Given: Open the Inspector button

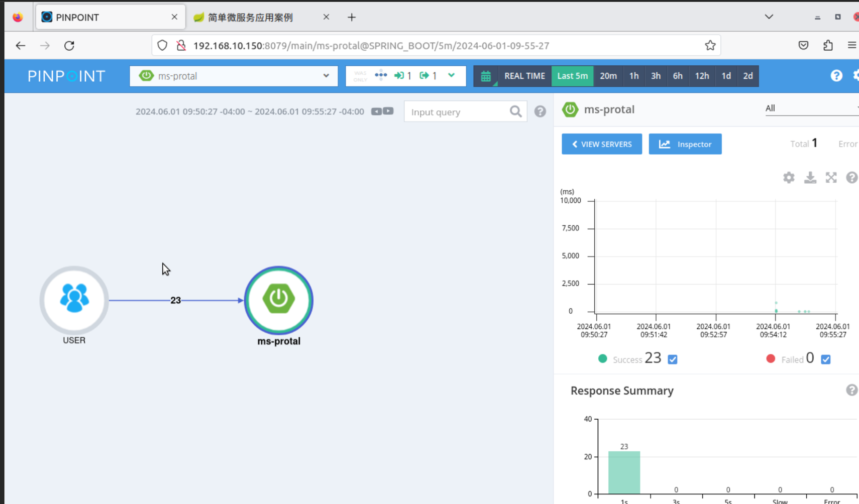Looking at the screenshot, I should (685, 144).
